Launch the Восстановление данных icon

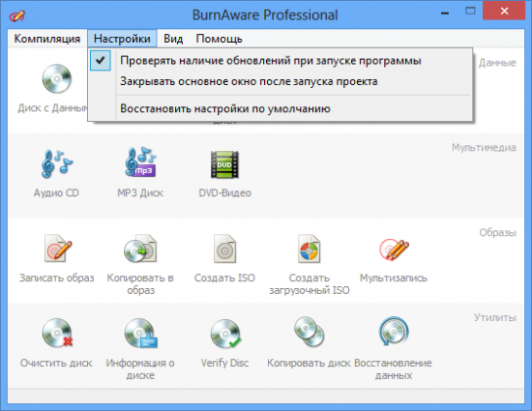coord(394,331)
